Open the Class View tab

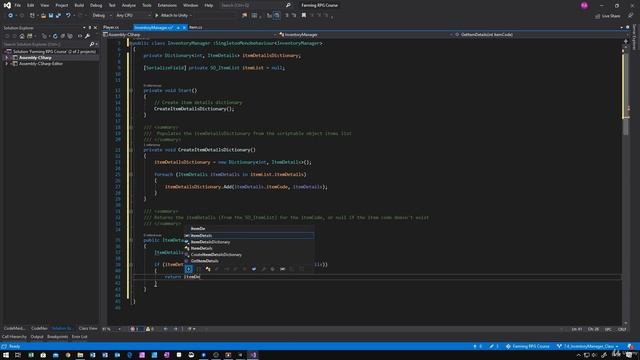88,328
